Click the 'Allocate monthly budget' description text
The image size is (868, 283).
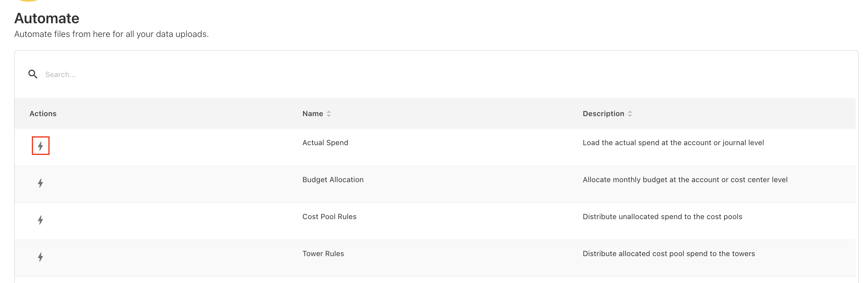coord(685,180)
